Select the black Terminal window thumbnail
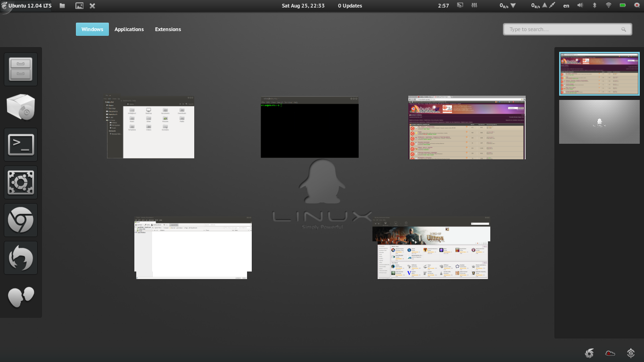 (x=310, y=127)
